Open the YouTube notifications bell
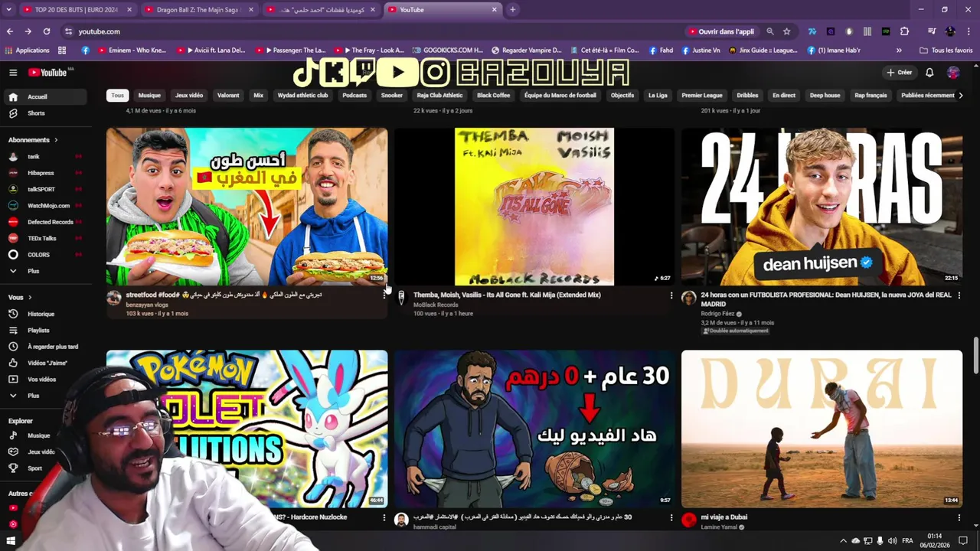This screenshot has height=551, width=980. 929,73
